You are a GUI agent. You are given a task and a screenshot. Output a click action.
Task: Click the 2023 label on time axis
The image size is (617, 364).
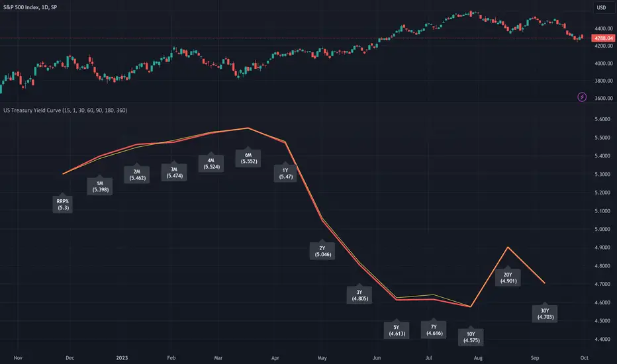(122, 357)
